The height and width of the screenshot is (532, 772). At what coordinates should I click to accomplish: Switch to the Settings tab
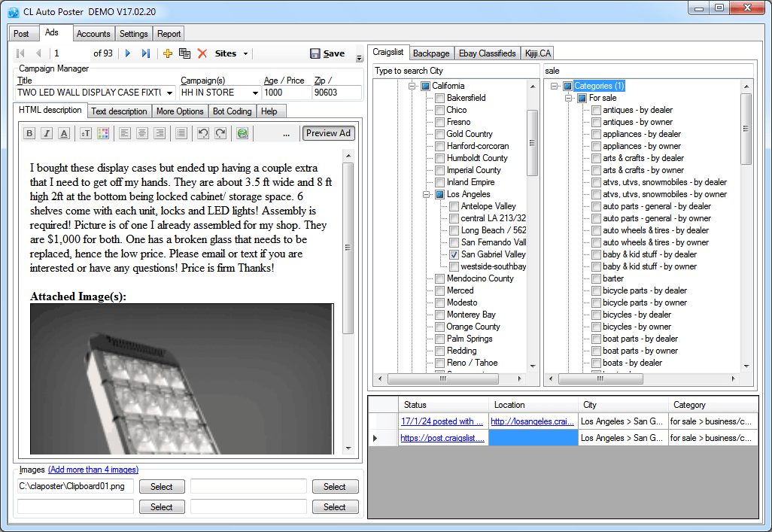point(134,34)
